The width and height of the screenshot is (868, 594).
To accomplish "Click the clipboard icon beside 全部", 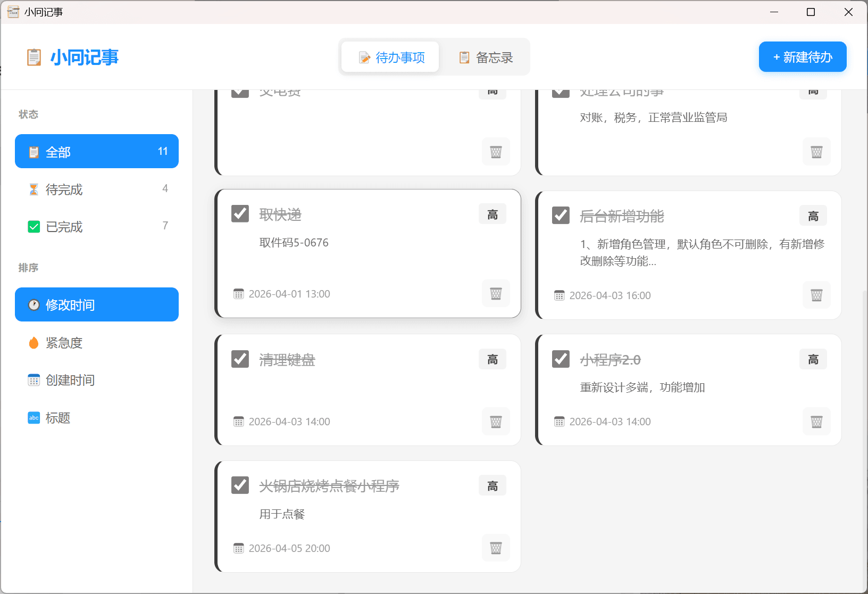I will [34, 152].
